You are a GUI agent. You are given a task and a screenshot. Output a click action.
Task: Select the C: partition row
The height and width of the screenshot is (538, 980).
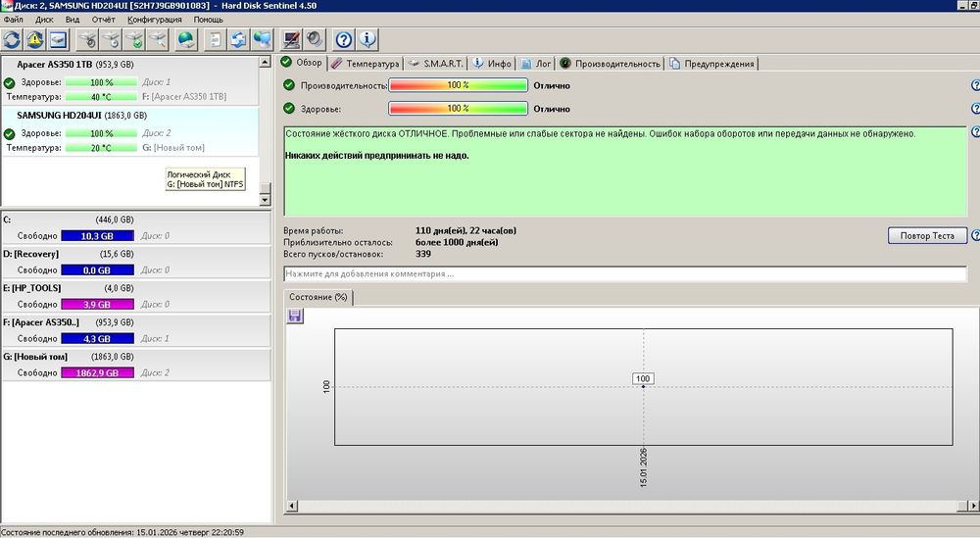click(x=135, y=228)
